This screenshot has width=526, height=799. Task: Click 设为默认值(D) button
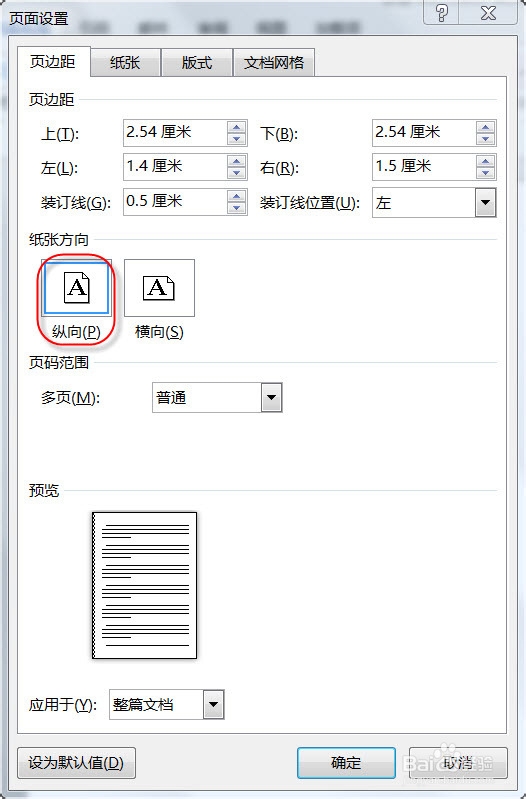(76, 763)
